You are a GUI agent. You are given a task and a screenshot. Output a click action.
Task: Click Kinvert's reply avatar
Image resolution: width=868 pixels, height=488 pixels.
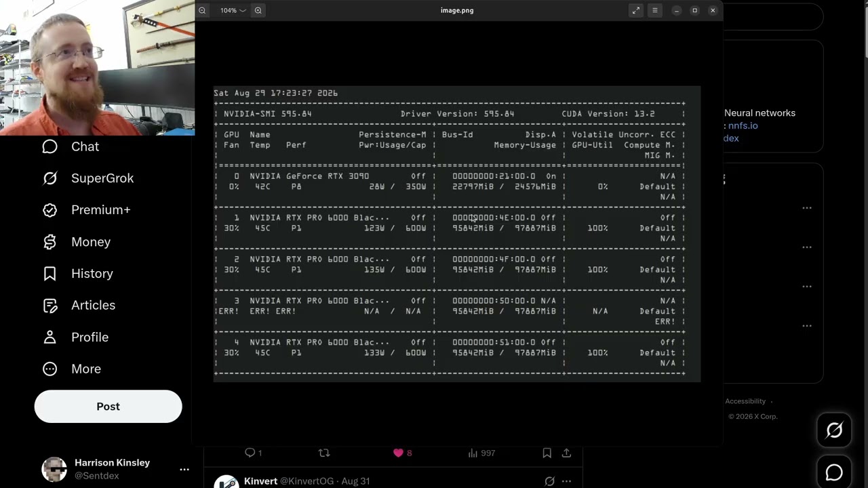(x=226, y=482)
